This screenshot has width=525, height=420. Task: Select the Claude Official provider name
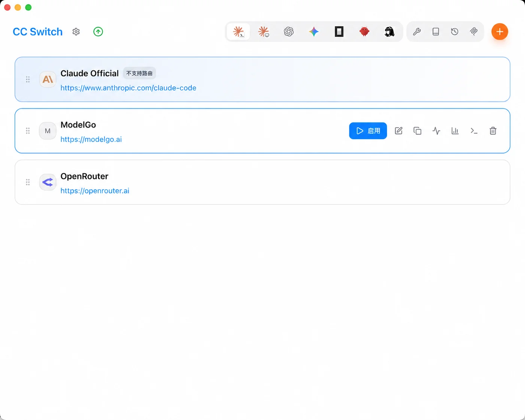[x=89, y=73]
